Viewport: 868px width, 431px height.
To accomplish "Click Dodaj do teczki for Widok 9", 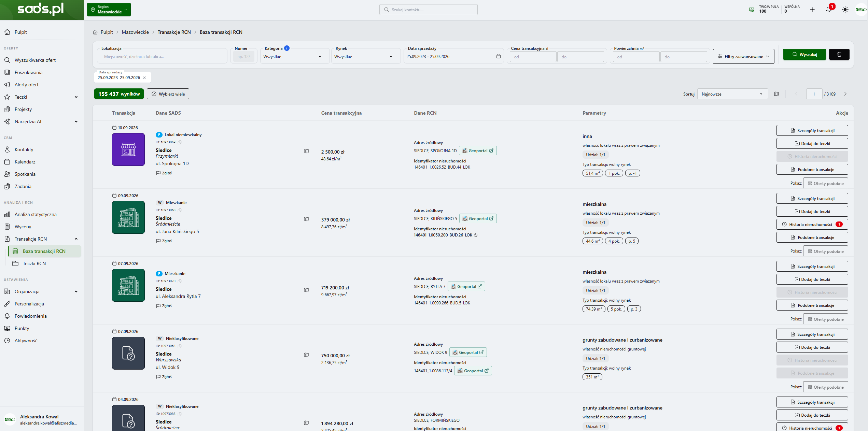I will (x=812, y=347).
